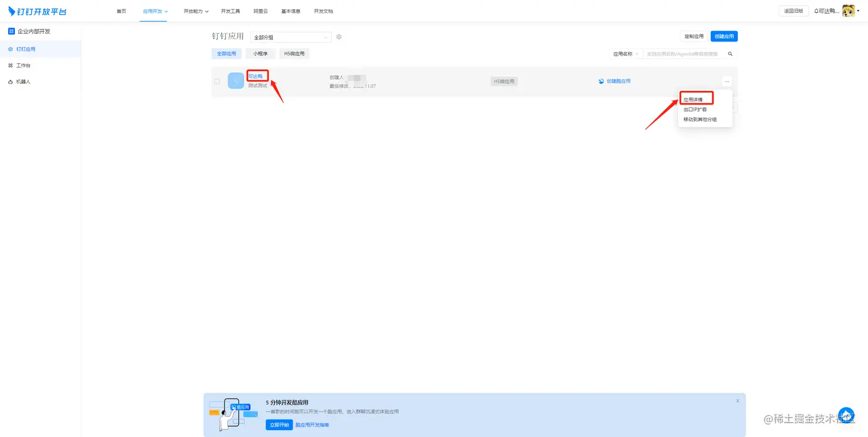Expand the 应用开发 nav dropdown
Screen dimensions: 868x437
[155, 11]
